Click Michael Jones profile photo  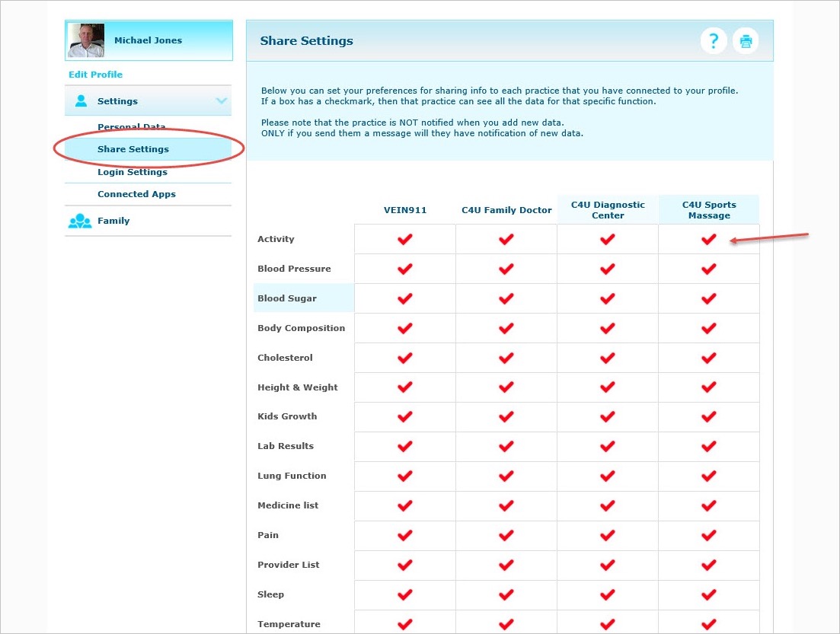pyautogui.click(x=86, y=40)
